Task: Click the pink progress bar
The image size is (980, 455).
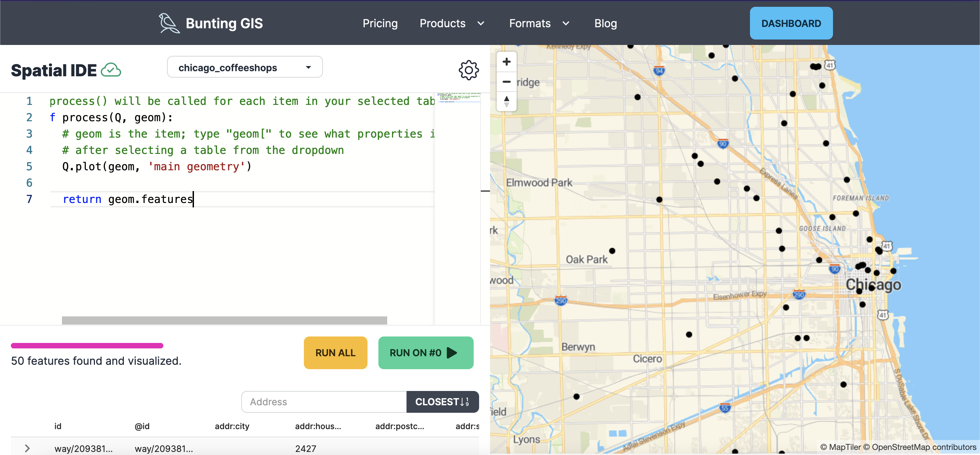Action: click(x=87, y=346)
